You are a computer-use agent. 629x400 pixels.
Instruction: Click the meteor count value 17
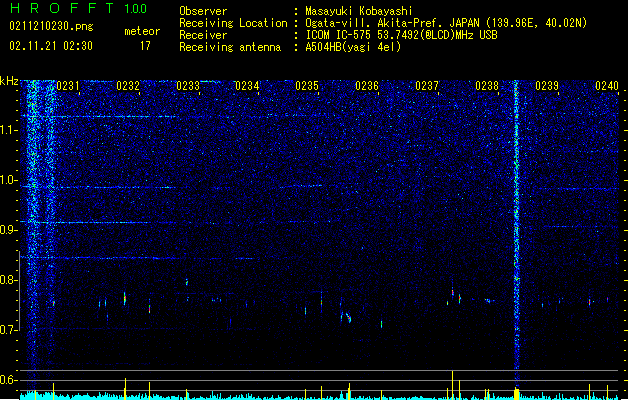tap(145, 46)
